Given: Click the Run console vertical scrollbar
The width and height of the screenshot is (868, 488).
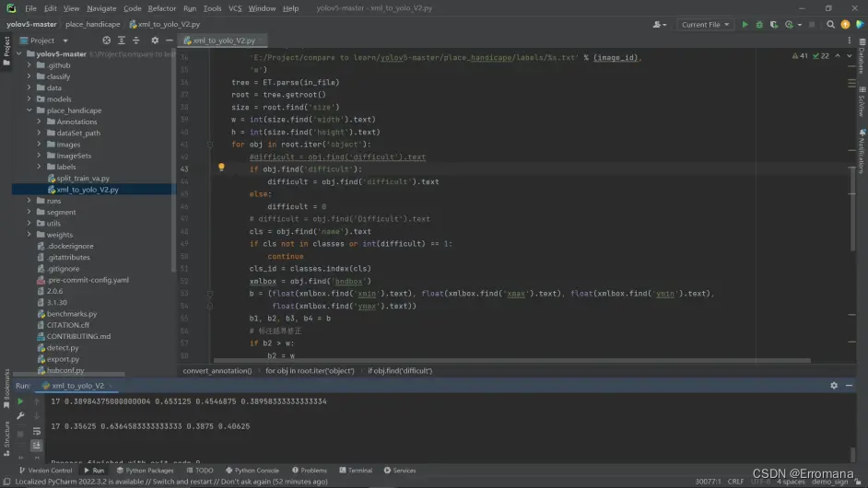Looking at the screenshot, I should click(x=852, y=454).
